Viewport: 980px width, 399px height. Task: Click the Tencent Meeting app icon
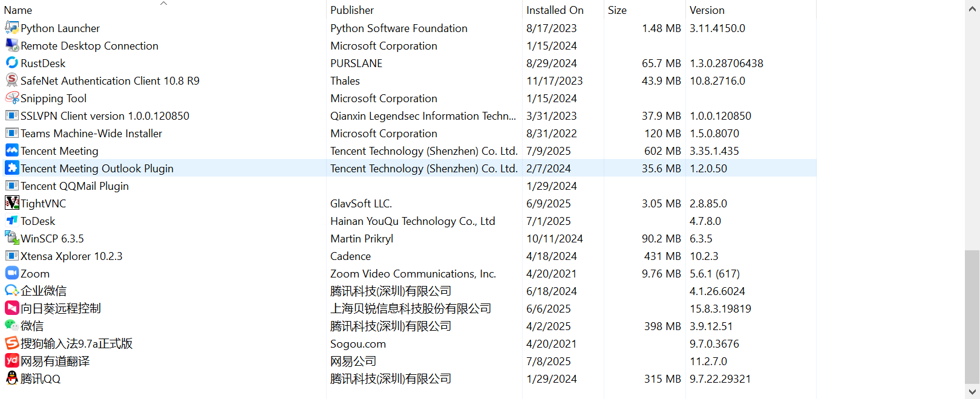click(11, 151)
